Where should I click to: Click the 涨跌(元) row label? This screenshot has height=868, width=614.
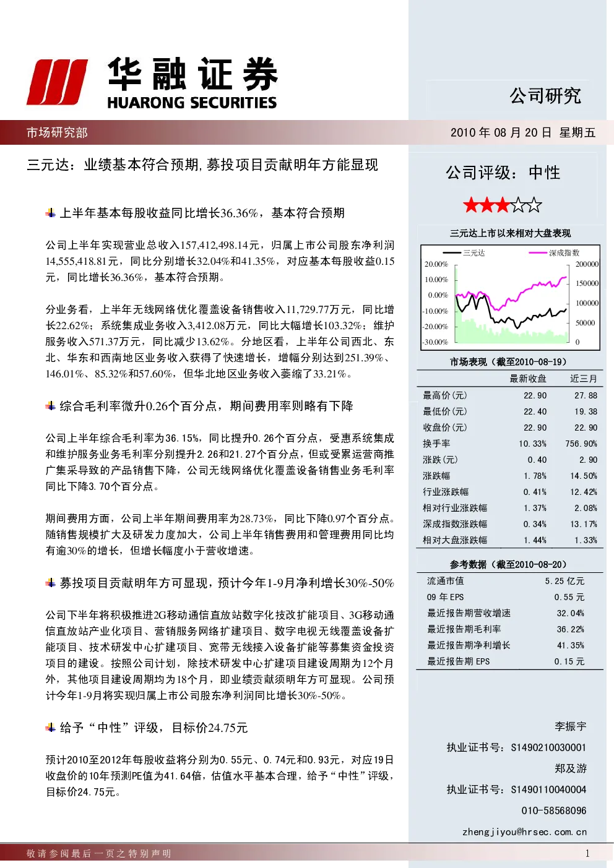click(441, 460)
